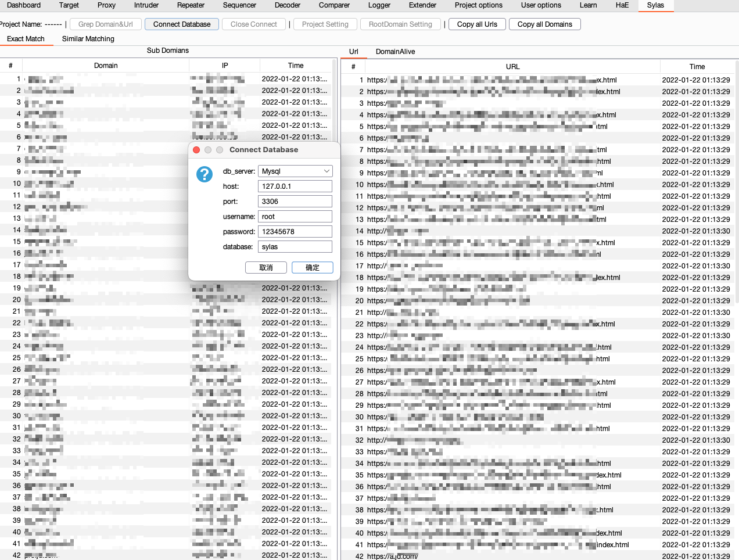Screen dimensions: 739x560
Task: Open the Extender tab
Action: pyautogui.click(x=423, y=5)
